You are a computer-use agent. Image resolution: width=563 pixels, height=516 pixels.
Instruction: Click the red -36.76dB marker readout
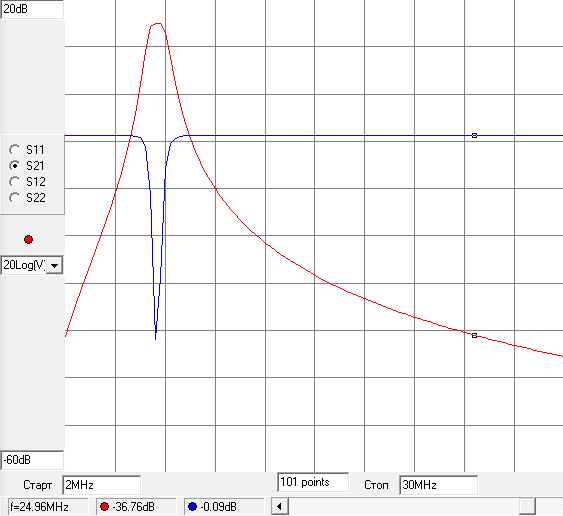tap(136, 507)
